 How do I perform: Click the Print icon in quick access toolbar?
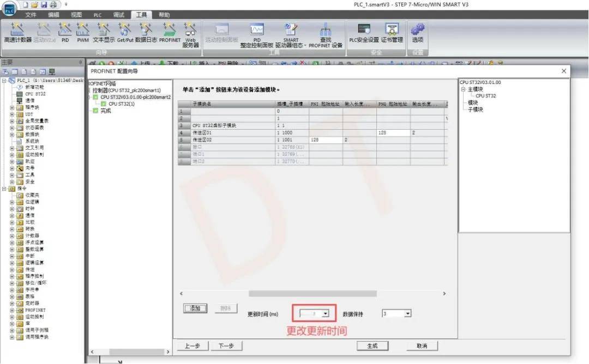tap(53, 5)
